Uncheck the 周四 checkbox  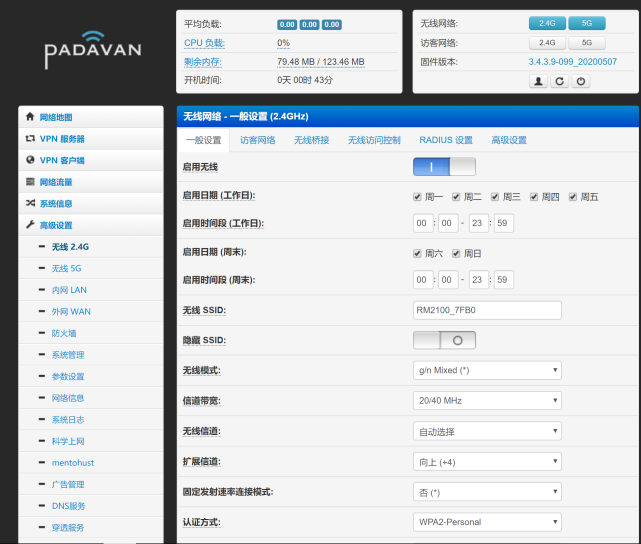click(534, 197)
